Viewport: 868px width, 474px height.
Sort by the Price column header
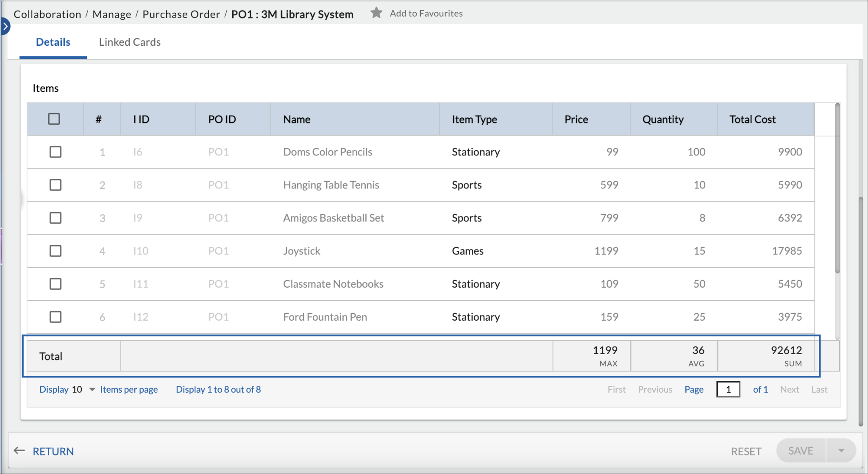click(591, 119)
